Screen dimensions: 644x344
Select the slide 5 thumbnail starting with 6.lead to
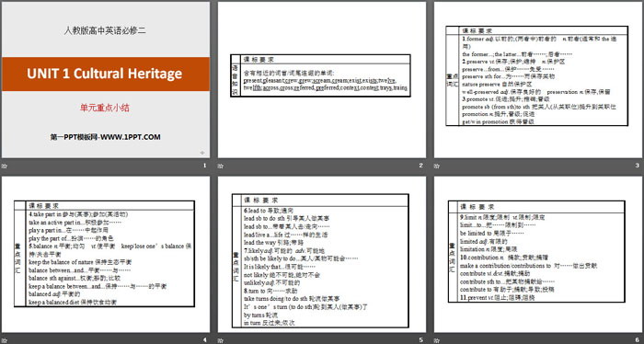322,255
